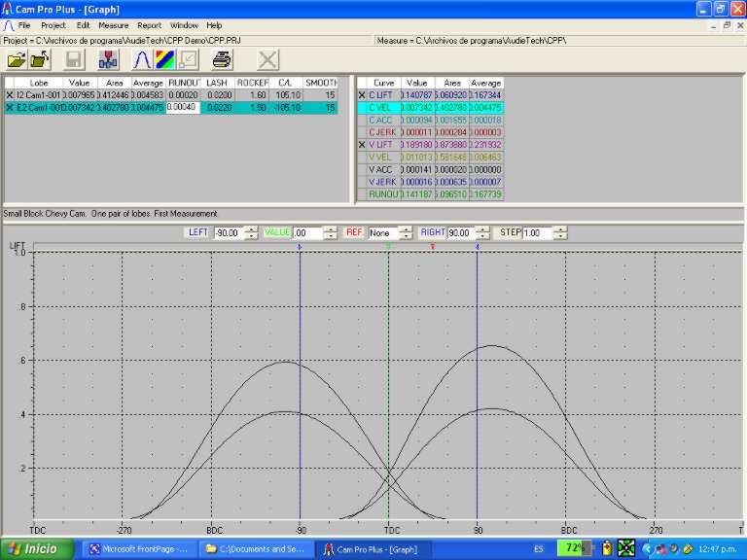Click the grayed X delete toolbar icon

pyautogui.click(x=267, y=60)
